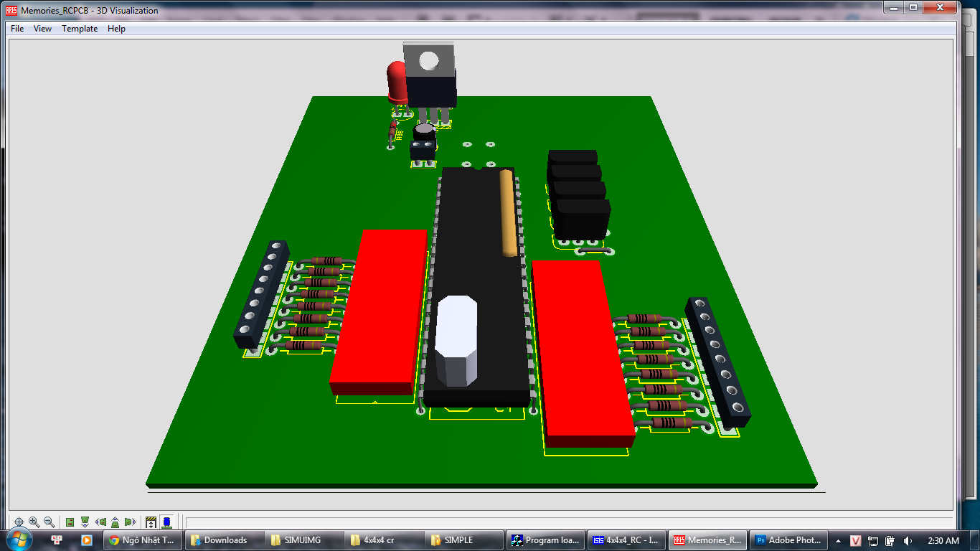Click the red LED on the board
The width and height of the screenshot is (980, 551).
(396, 81)
